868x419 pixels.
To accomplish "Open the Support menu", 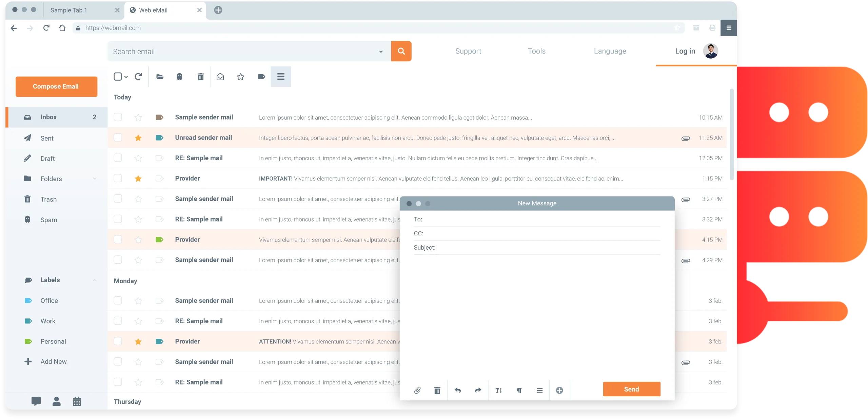I will (x=468, y=51).
